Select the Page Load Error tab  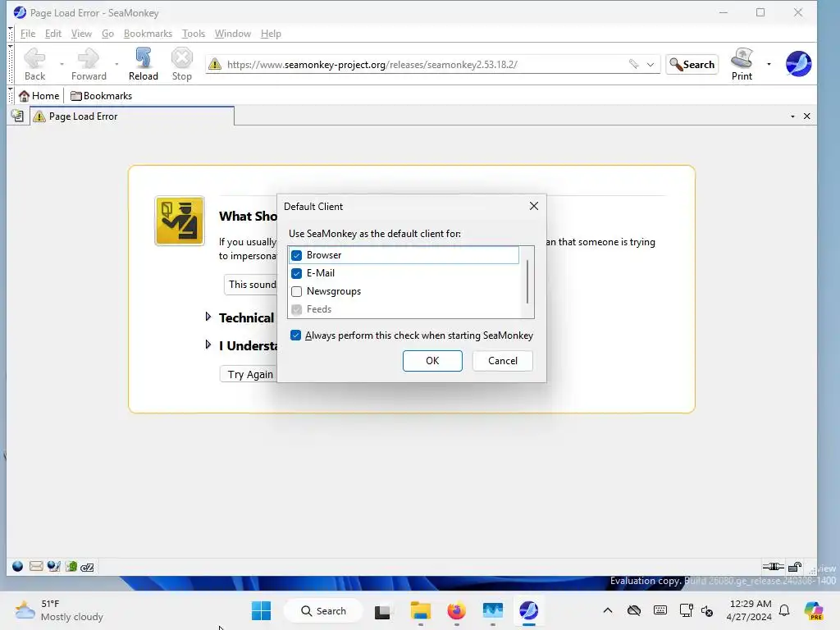(132, 116)
